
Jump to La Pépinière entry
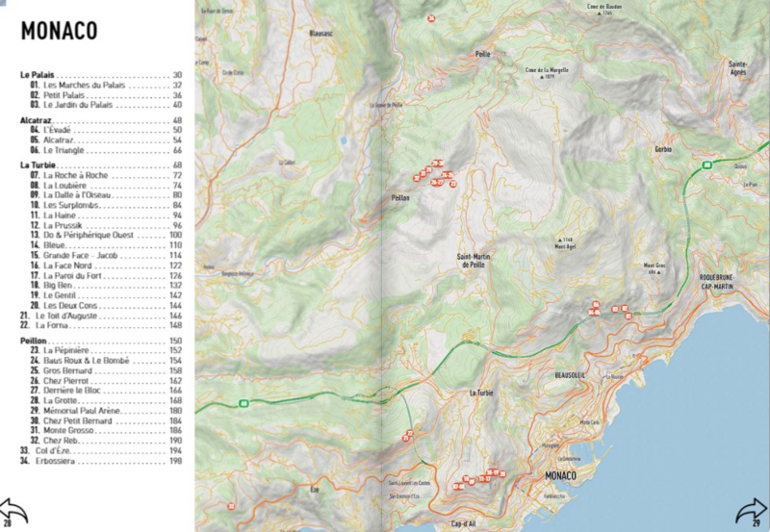(x=106, y=350)
